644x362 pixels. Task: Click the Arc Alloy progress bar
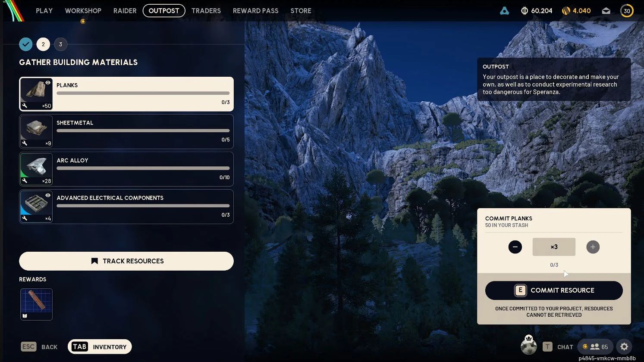[143, 168]
